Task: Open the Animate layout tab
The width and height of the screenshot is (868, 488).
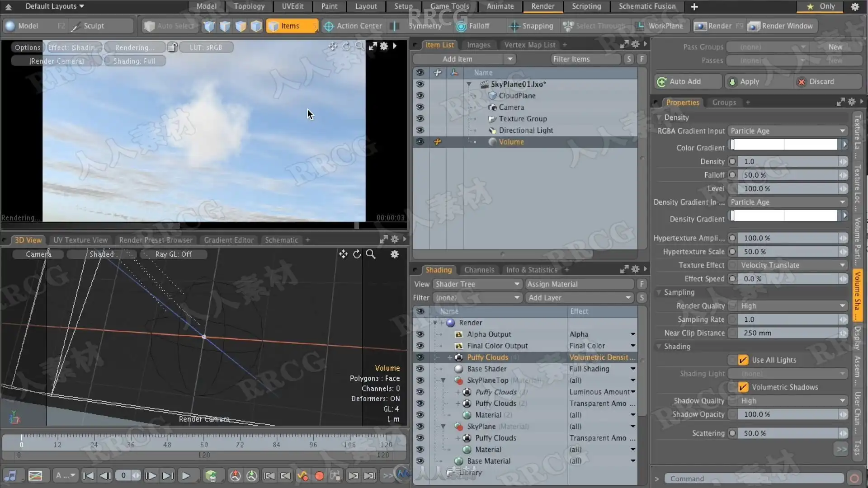Action: click(x=500, y=6)
